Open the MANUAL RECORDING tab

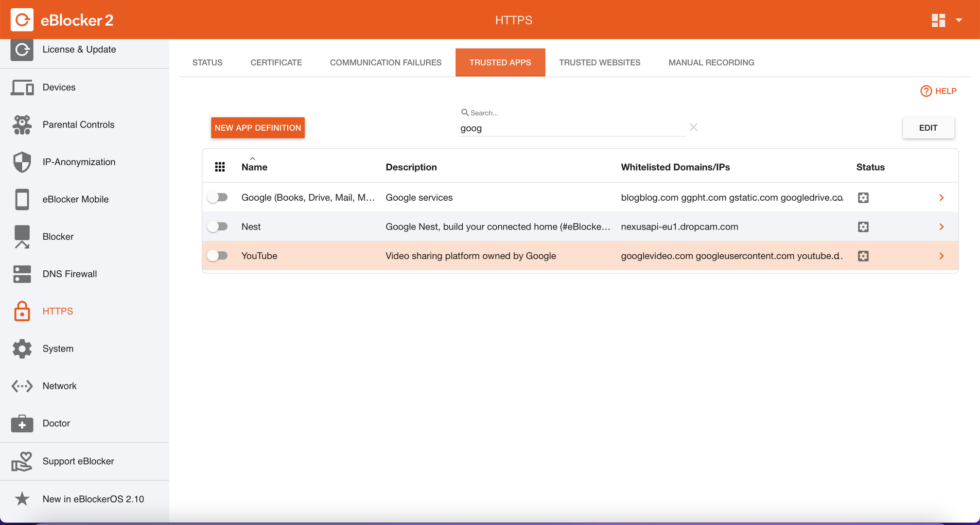click(x=711, y=62)
